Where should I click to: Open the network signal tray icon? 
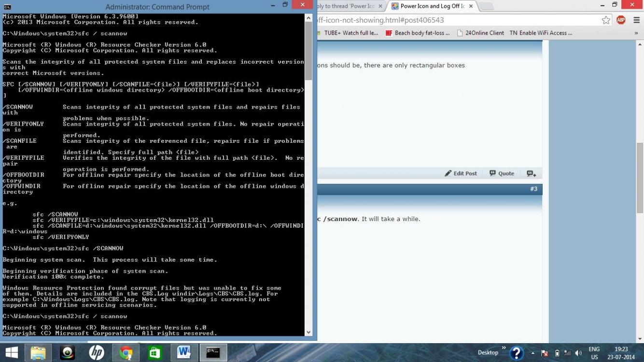568,353
